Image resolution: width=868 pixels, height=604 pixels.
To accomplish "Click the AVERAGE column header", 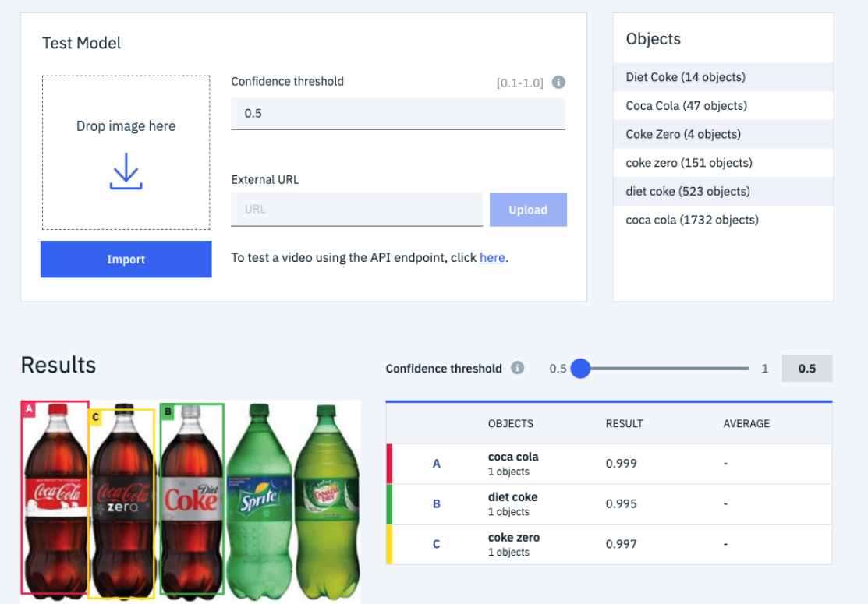I will [746, 424].
